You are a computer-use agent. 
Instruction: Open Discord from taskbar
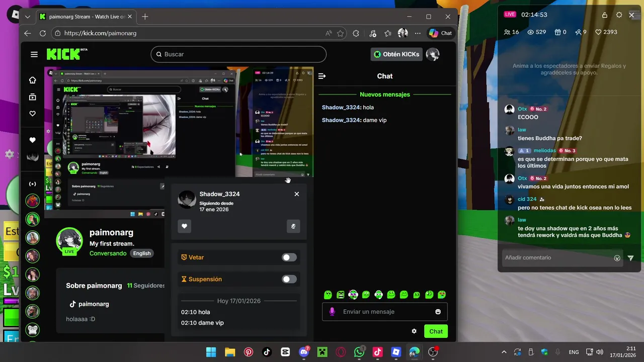304,352
